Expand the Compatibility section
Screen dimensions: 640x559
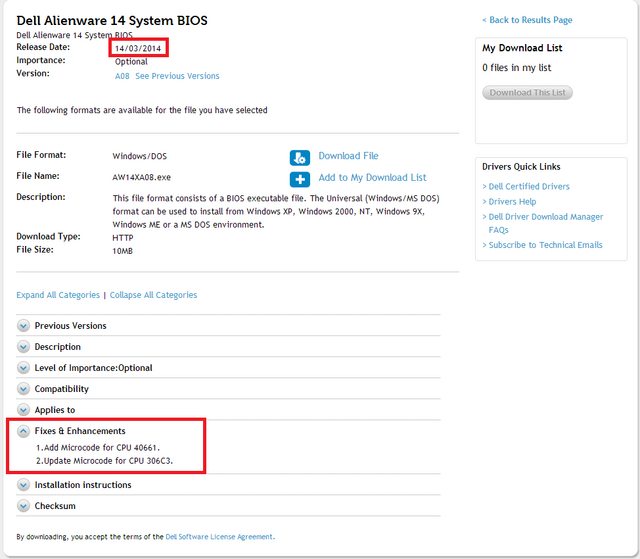click(x=23, y=389)
